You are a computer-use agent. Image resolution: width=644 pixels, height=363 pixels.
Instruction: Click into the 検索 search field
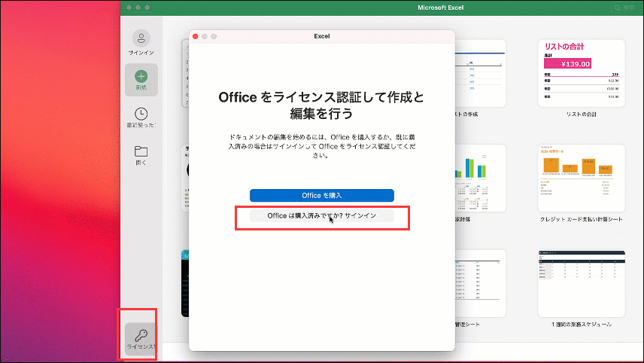pos(632,8)
